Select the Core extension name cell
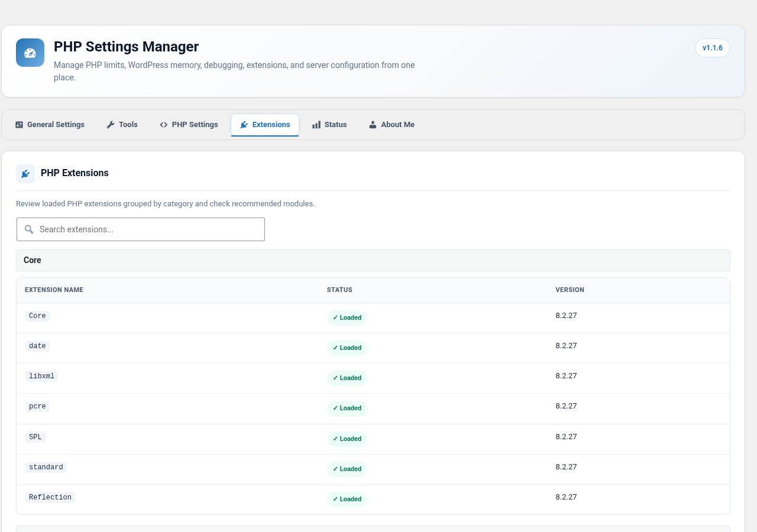Screen dimensions: 757x532 [37, 316]
